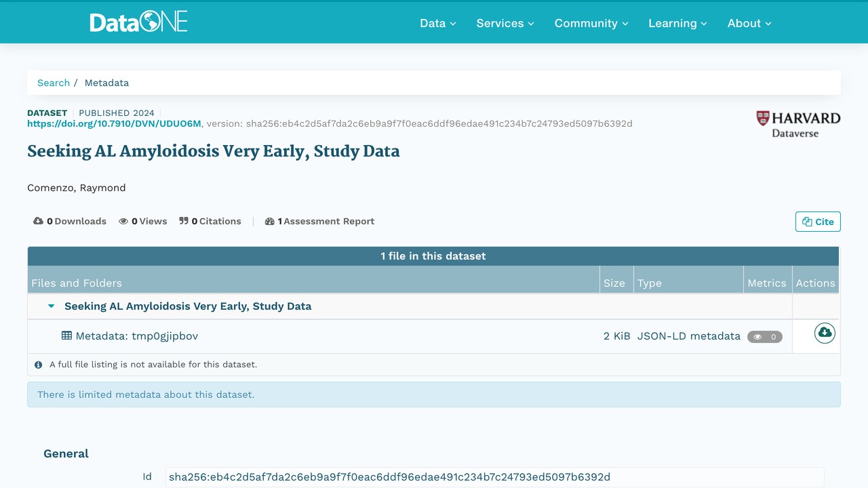Download the tmp0gjipbov metadata file

(825, 333)
